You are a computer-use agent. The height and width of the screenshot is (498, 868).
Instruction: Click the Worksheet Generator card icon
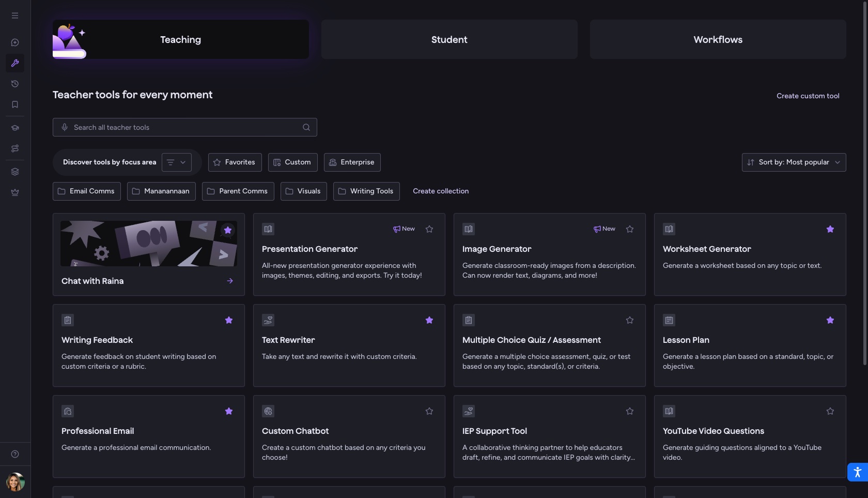[669, 229]
